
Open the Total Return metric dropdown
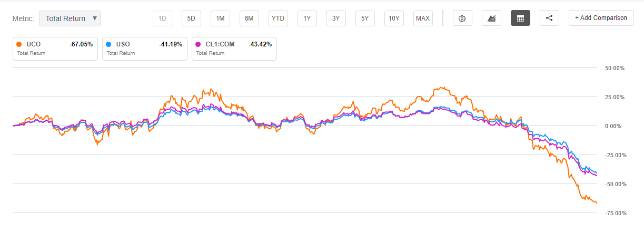[x=70, y=18]
